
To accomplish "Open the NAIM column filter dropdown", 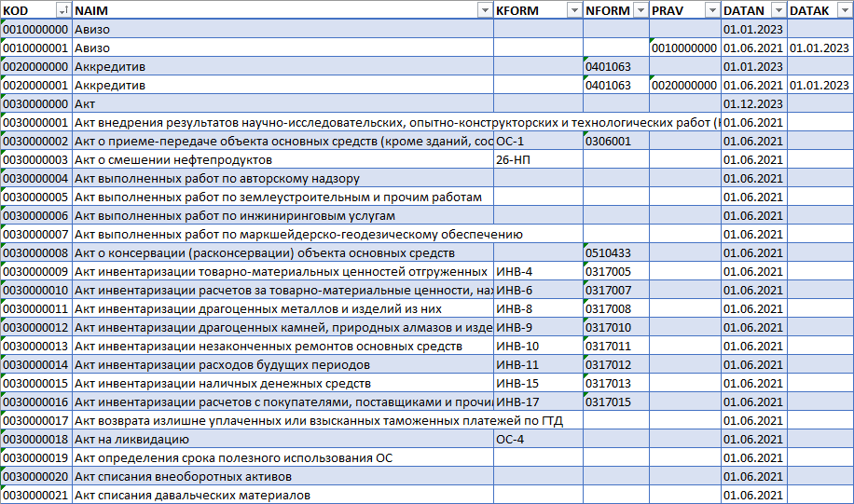I will pos(484,10).
